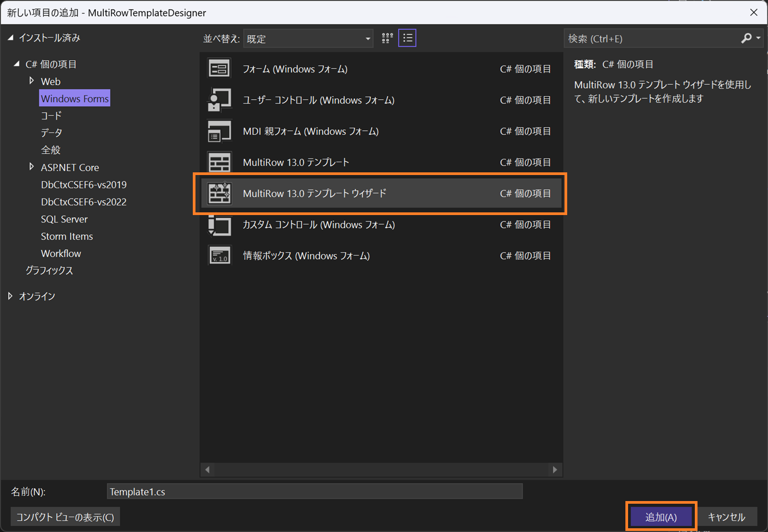This screenshot has height=532, width=768.
Task: Choose the カスタム コントロール template icon
Action: (x=219, y=225)
